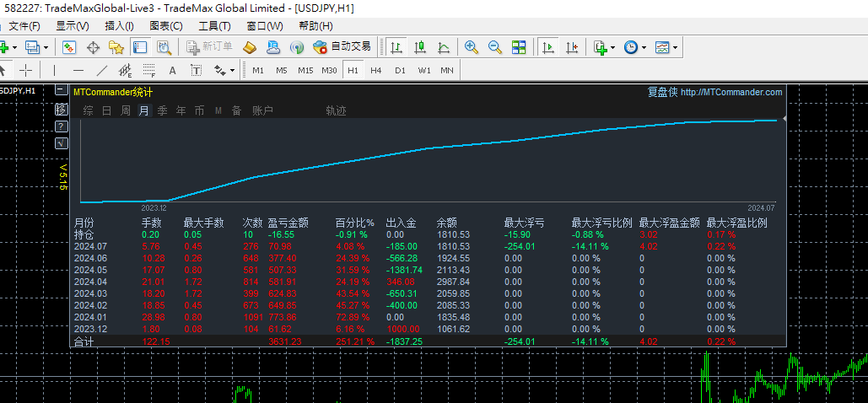Open the 工具(T) menu

click(x=215, y=26)
